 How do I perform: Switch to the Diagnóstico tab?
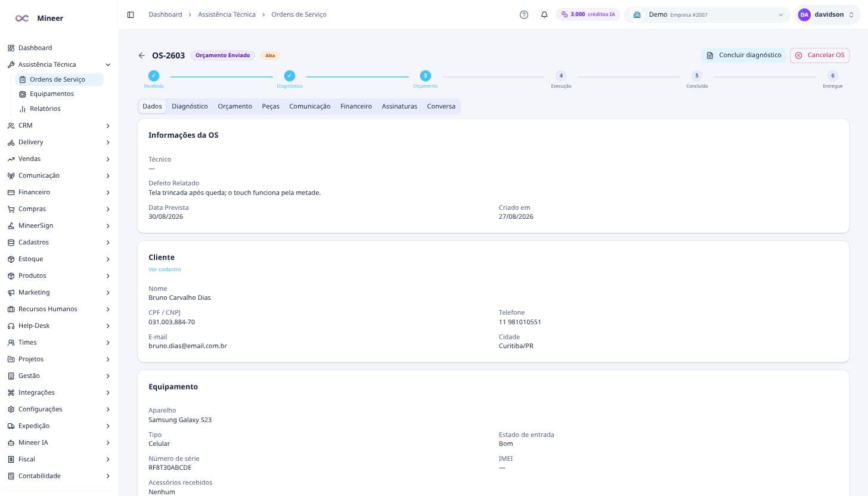click(190, 106)
